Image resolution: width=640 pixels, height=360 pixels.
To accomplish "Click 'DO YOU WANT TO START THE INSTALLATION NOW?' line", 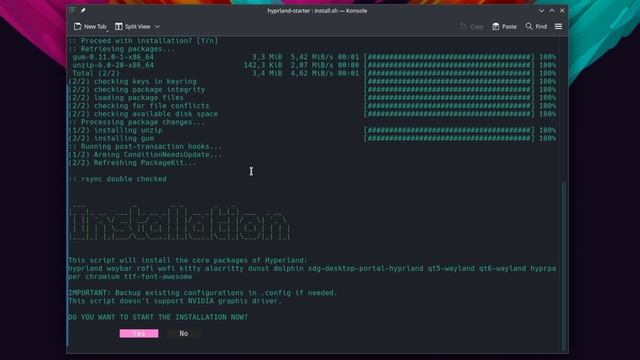I will pos(158,317).
